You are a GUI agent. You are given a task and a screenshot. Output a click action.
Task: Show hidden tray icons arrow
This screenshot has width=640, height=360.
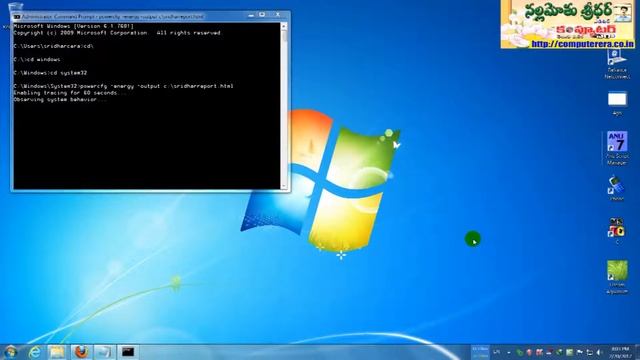(509, 352)
